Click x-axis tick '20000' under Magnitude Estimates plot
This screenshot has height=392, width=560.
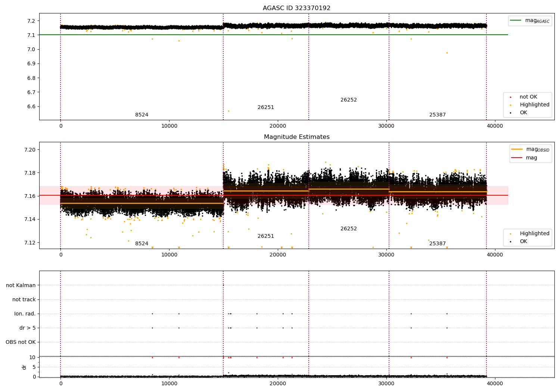[278, 255]
